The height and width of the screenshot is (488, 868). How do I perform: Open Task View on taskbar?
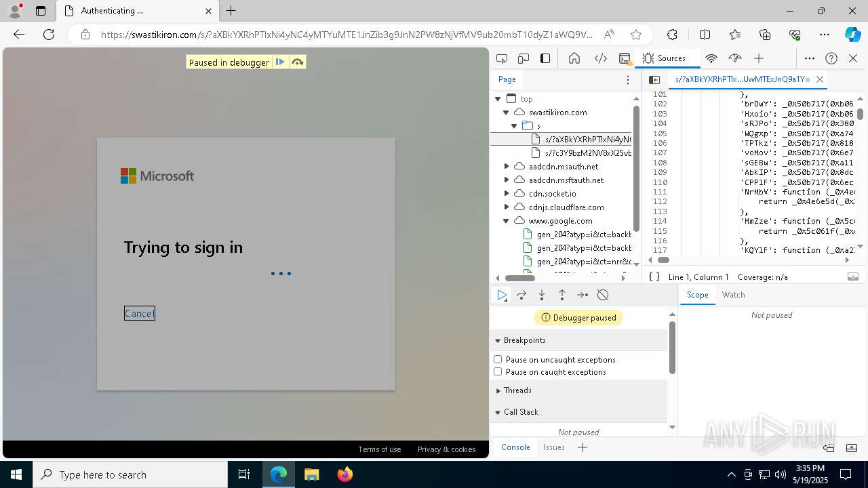pyautogui.click(x=244, y=474)
